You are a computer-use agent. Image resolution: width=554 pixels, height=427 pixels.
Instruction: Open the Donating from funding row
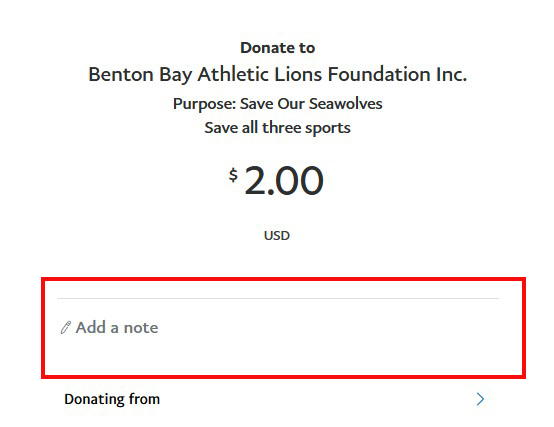click(x=278, y=399)
